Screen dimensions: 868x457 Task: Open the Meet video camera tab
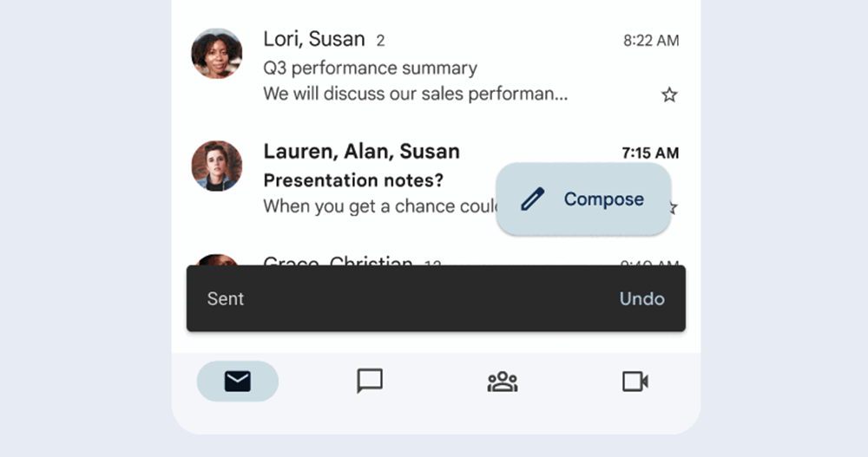point(635,382)
